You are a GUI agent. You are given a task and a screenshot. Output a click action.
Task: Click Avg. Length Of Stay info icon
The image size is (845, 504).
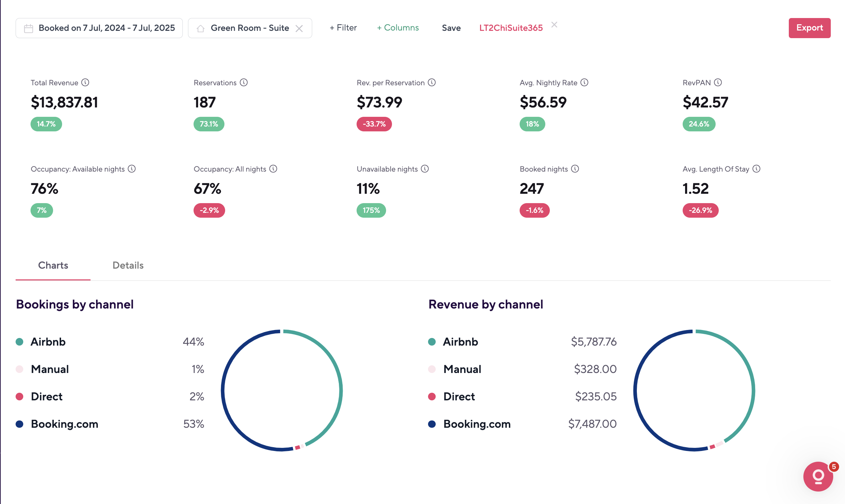coord(757,169)
